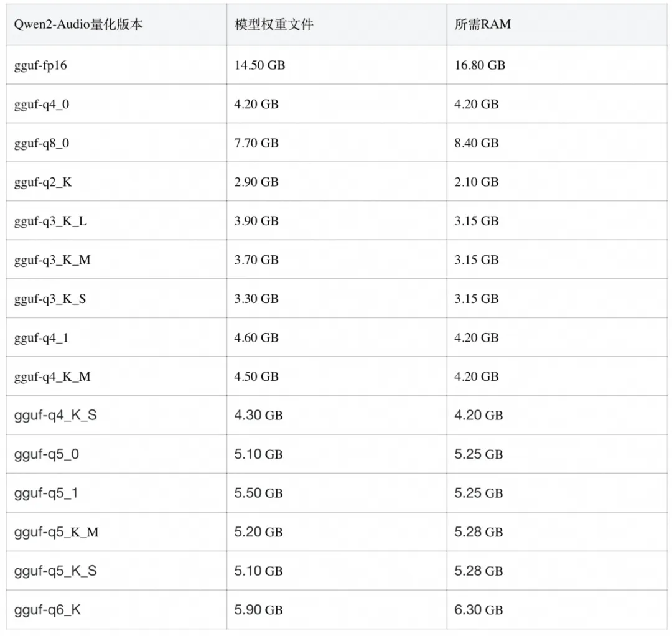Click the gguf-q4_0 version cell
This screenshot has height=636, width=672.
pos(42,104)
